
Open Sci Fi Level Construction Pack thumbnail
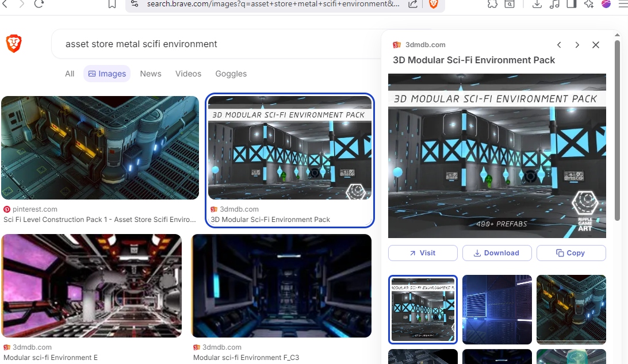tap(100, 148)
